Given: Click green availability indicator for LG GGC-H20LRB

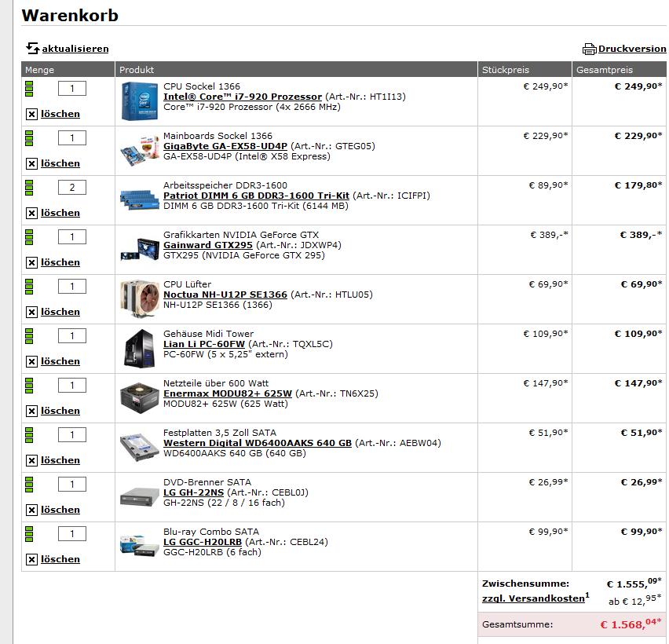Looking at the screenshot, I should 29,534.
